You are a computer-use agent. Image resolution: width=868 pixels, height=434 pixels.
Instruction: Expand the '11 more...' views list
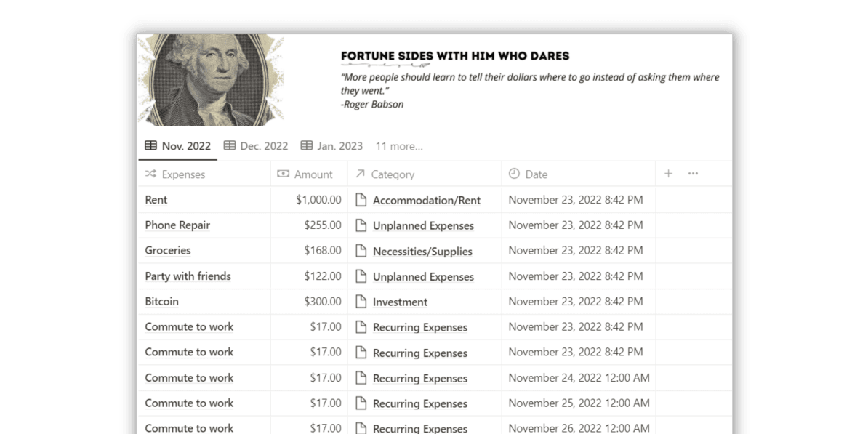tap(399, 146)
